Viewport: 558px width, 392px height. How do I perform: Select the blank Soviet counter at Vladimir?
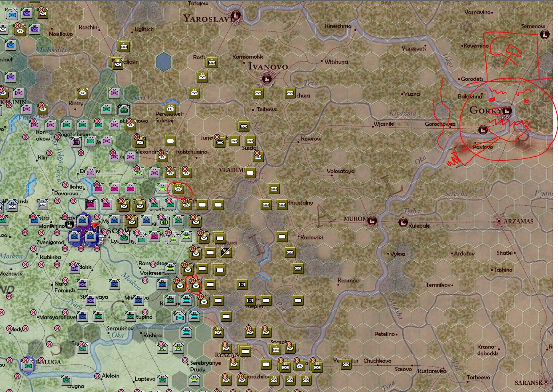pos(250,173)
